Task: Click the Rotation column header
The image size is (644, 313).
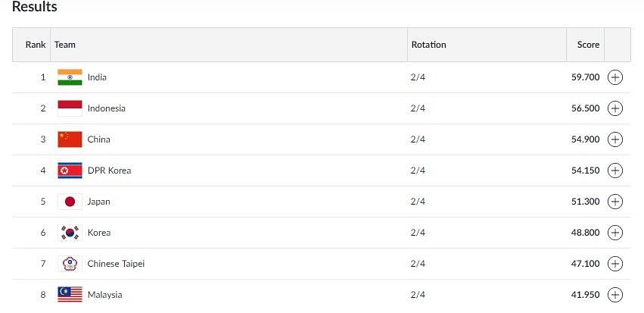Action: point(429,45)
